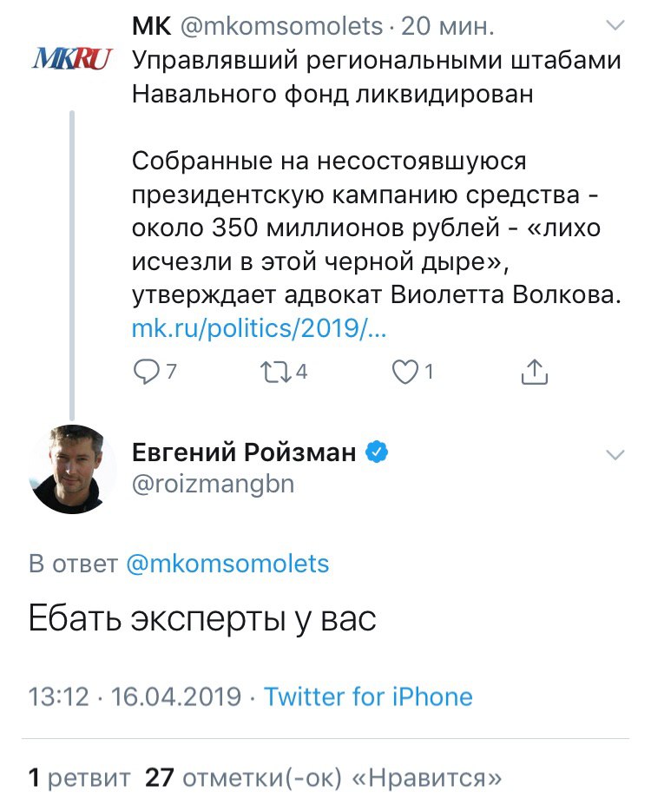This screenshot has width=651, height=812.
Task: Tap the reply text «Ебать эксперты у вас»
Action: click(x=202, y=618)
